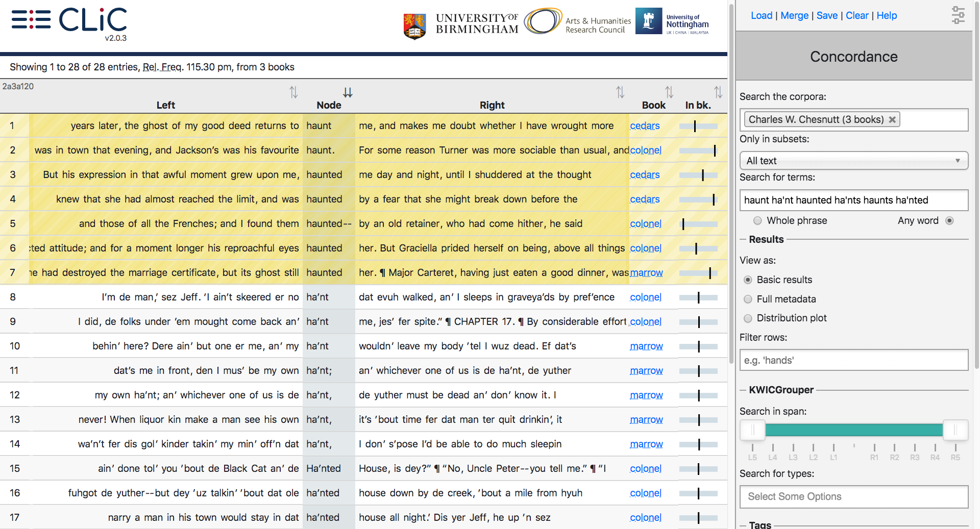Choose the Distribution plot view option
Viewport: 980px width, 529px height.
tap(748, 318)
